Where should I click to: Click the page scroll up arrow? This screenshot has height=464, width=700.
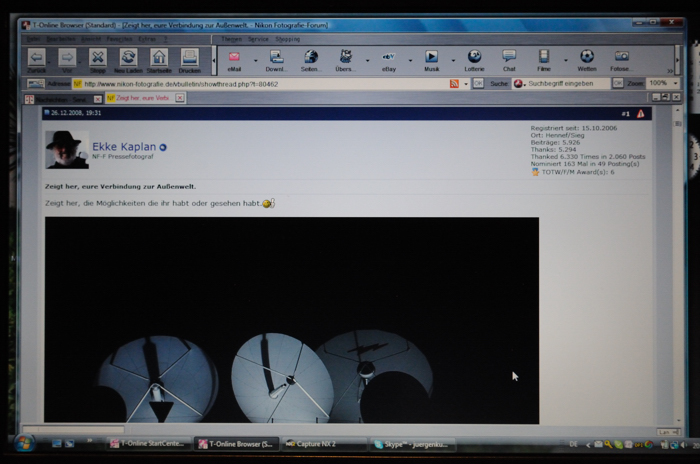(x=678, y=110)
